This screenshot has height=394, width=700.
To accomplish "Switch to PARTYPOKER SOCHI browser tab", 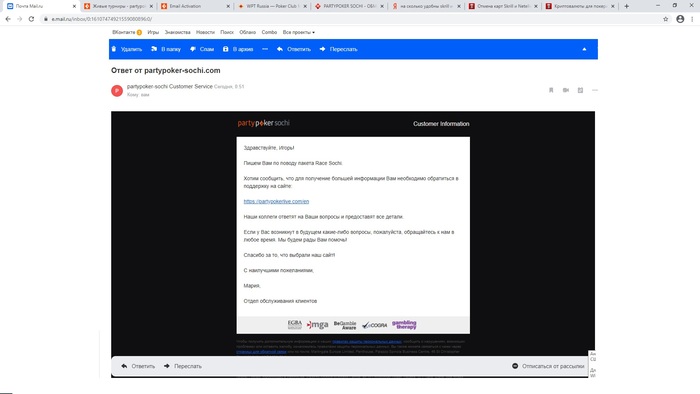I will [349, 6].
